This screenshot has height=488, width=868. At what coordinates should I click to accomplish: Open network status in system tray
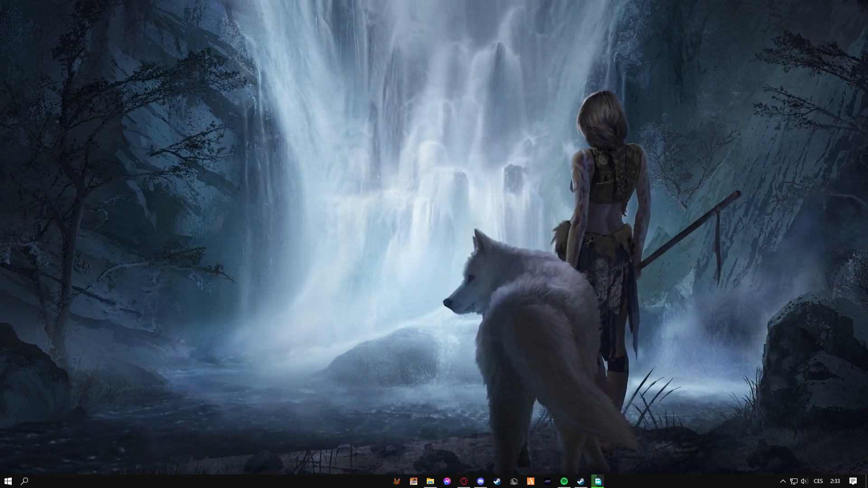pyautogui.click(x=794, y=481)
